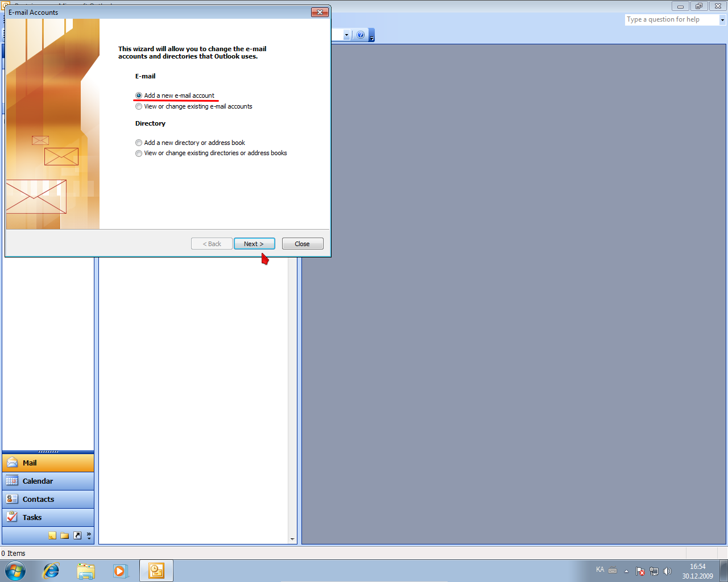Open Internet Explorer from the taskbar
The height and width of the screenshot is (582, 728).
[51, 571]
